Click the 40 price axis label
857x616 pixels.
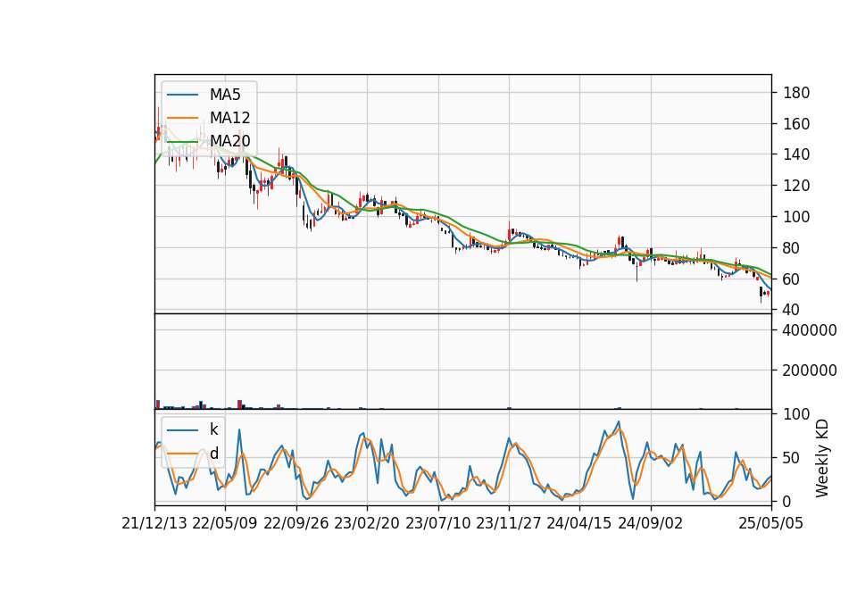pyautogui.click(x=792, y=310)
